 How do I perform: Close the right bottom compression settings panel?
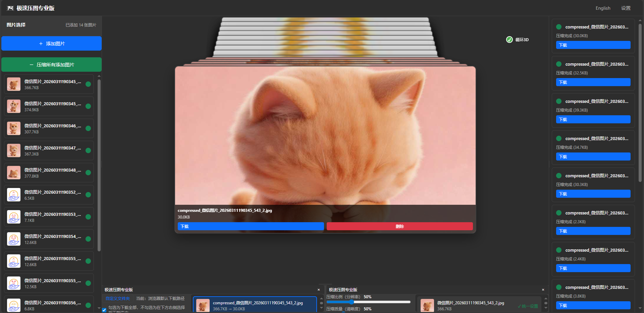pos(543,290)
